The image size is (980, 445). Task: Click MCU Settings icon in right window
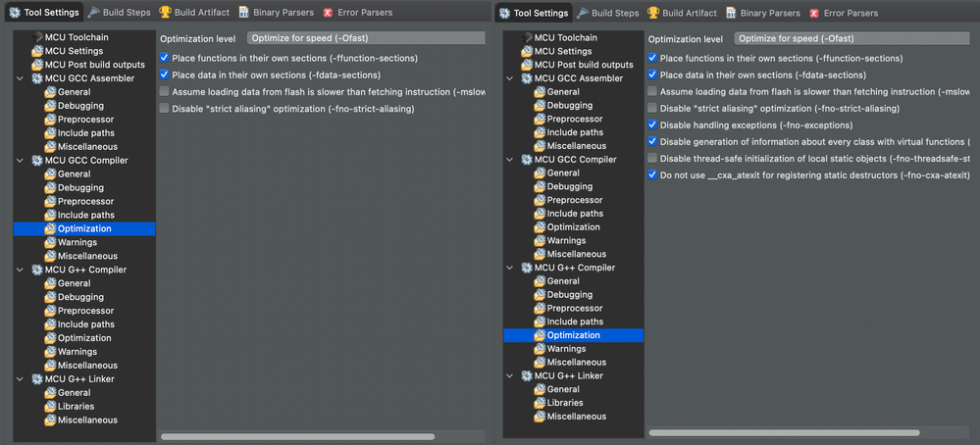click(x=527, y=51)
